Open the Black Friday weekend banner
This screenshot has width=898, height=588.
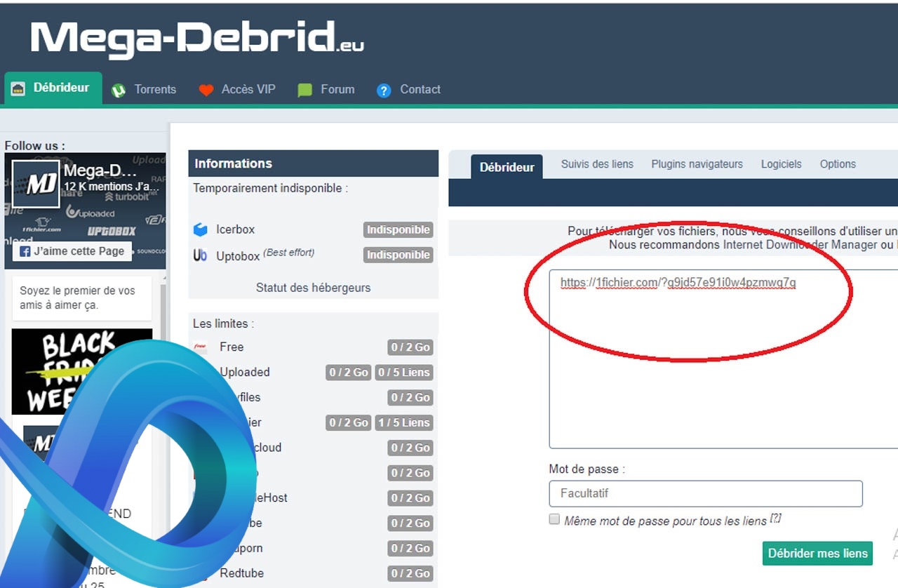click(x=82, y=372)
